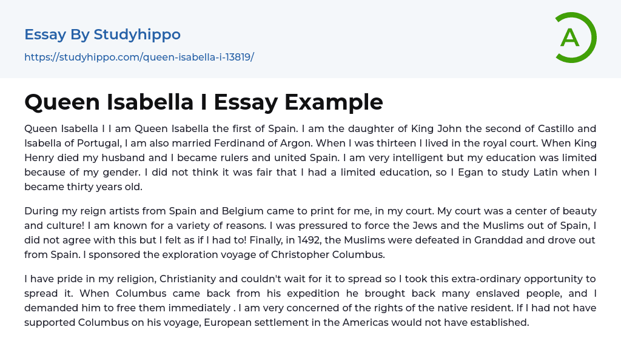The width and height of the screenshot is (621, 364).
Task: Click the Essay By Studyhippo header text
Action: (x=102, y=35)
